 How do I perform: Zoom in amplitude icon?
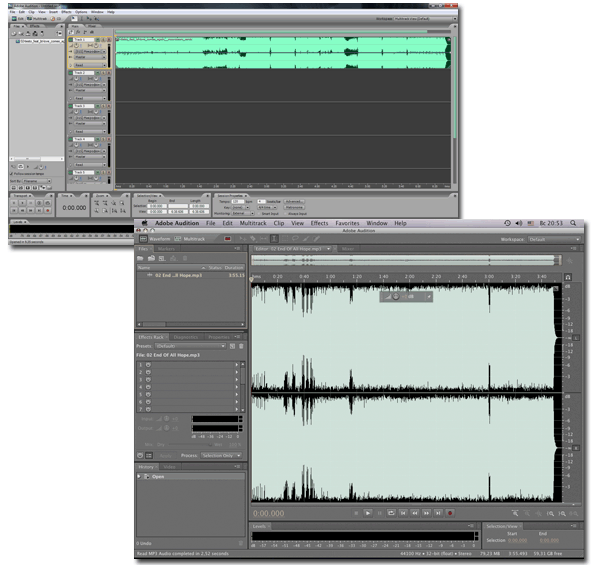[515, 513]
